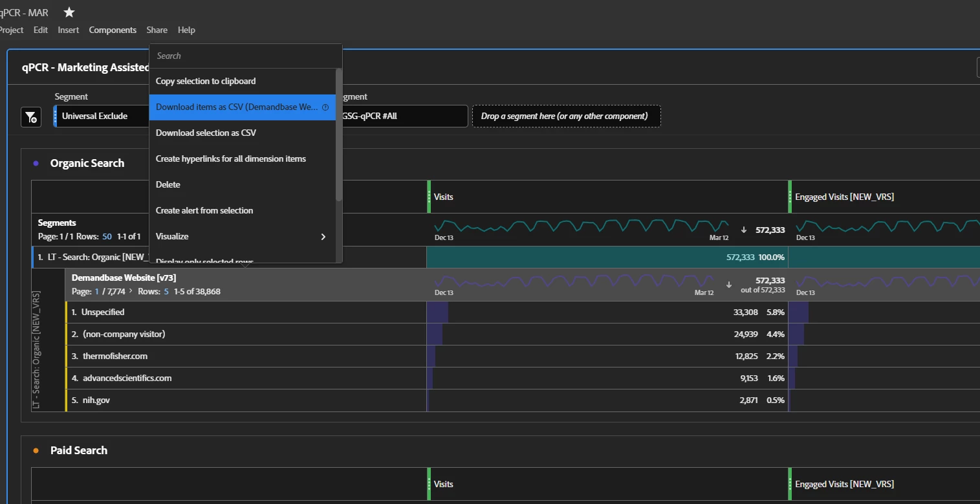Click the 2,871 visits cell
The image size is (980, 504).
click(x=607, y=400)
